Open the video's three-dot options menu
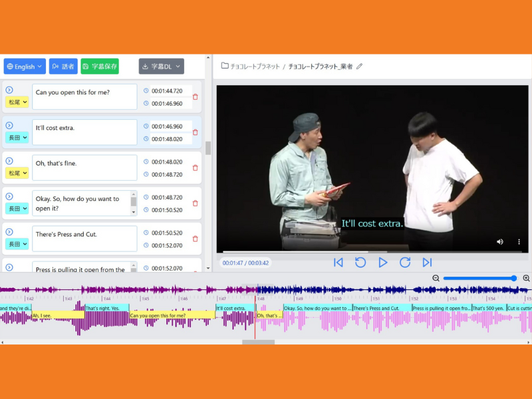This screenshot has height=399, width=532. click(519, 242)
